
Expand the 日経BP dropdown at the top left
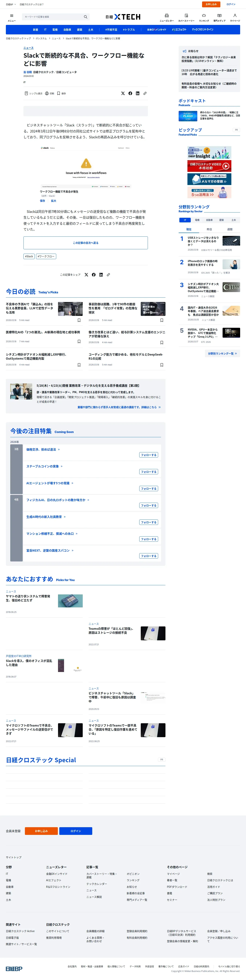click(11, 4)
